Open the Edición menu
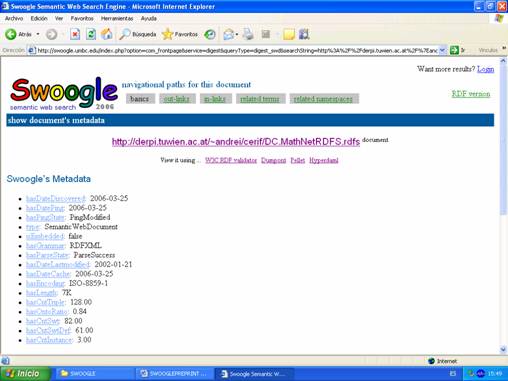Screen dimensions: 508x381 point(39,18)
